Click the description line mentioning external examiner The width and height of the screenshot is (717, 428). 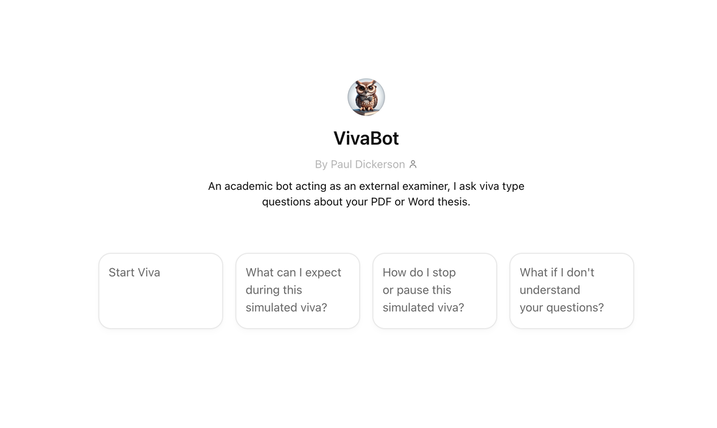366,186
